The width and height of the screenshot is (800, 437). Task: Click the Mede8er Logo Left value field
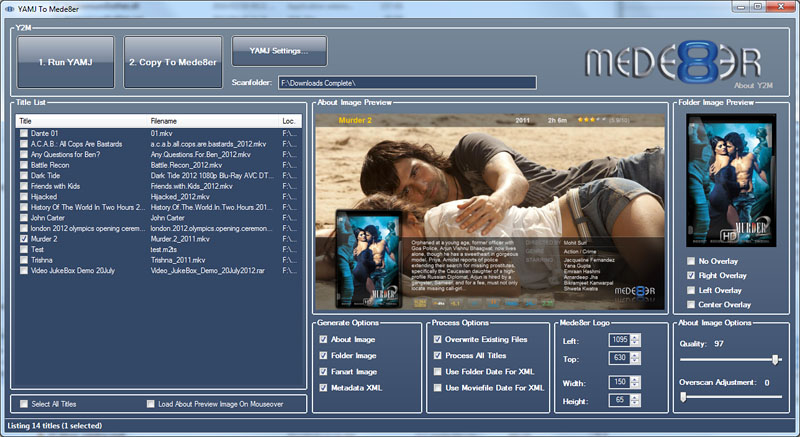point(620,340)
